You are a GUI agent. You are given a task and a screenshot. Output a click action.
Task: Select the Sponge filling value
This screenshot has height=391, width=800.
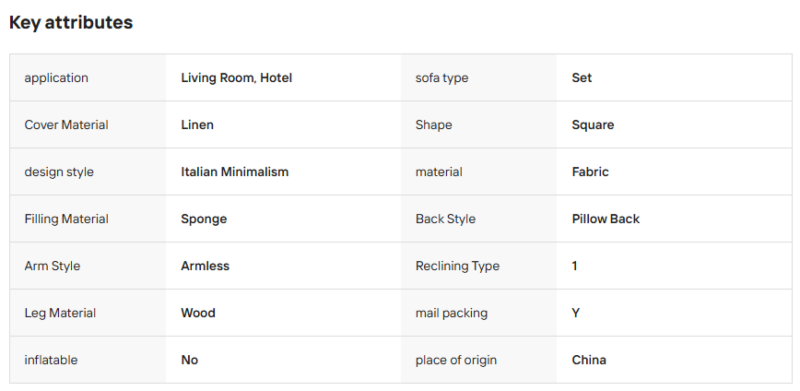(204, 219)
